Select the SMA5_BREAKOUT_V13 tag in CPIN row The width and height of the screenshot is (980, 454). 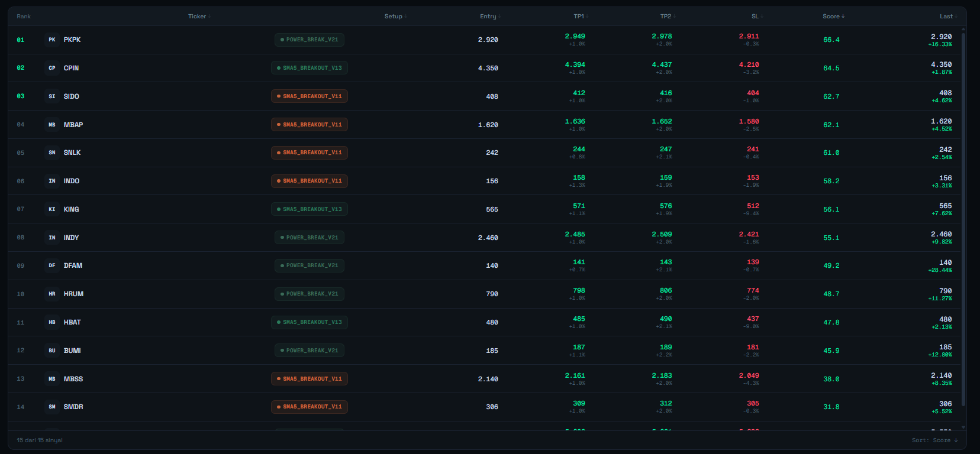coord(310,68)
